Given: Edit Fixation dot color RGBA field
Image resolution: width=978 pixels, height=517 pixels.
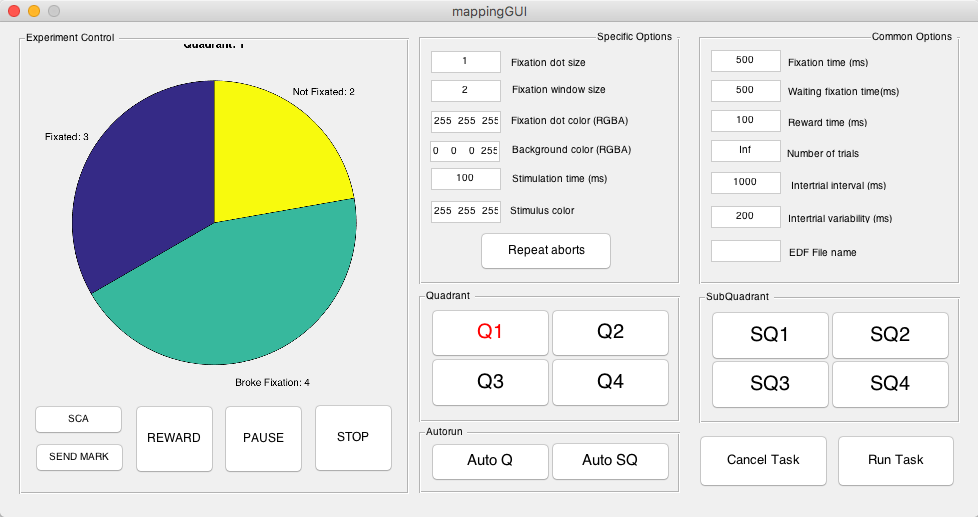Looking at the screenshot, I should (x=465, y=121).
